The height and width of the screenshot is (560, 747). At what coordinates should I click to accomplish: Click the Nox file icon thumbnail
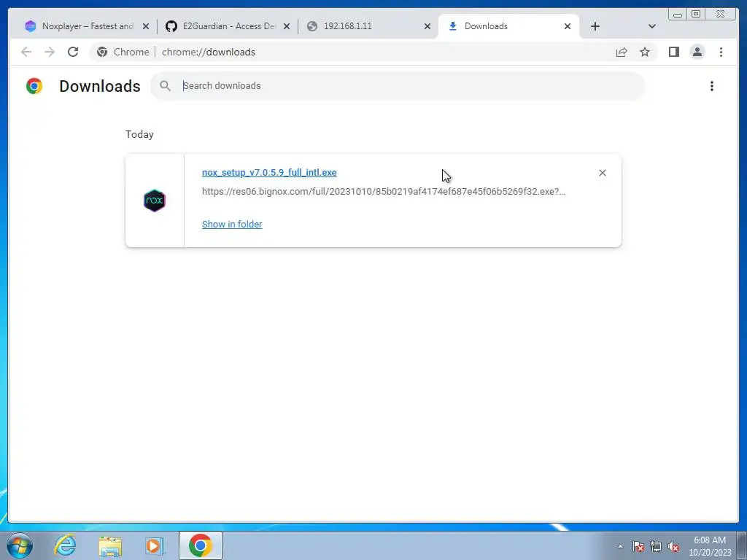coord(155,201)
